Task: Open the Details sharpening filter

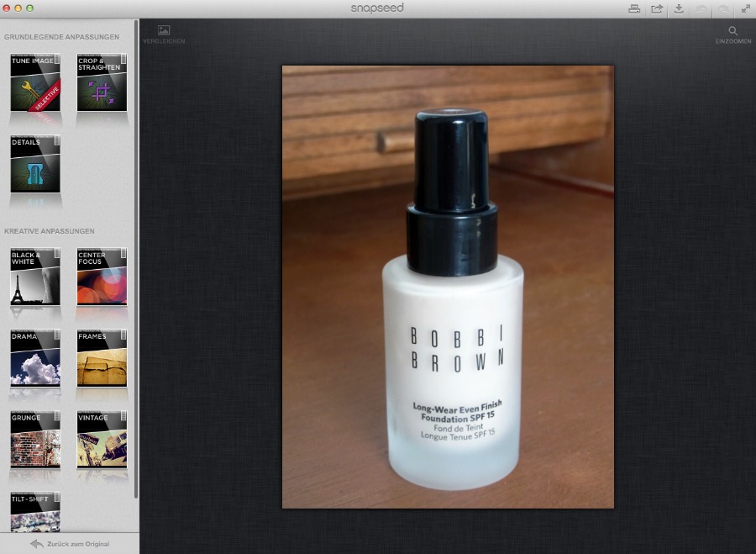Action: pos(35,164)
